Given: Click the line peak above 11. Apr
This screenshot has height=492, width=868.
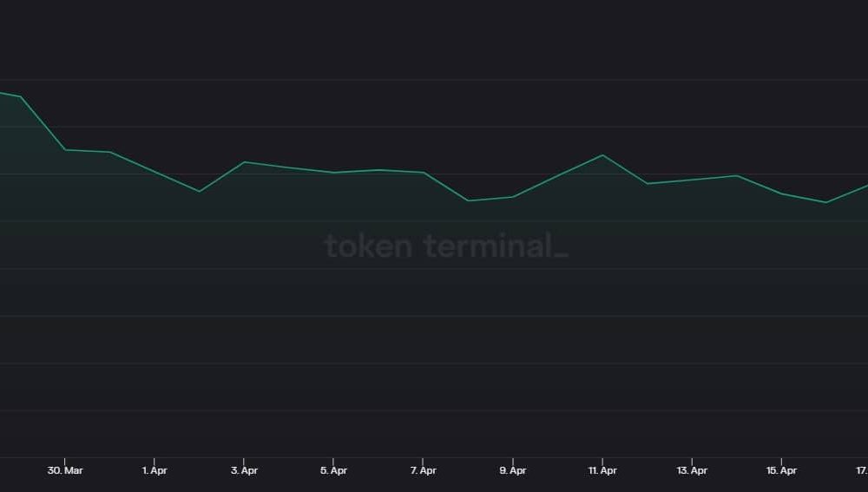Looking at the screenshot, I should pos(602,155).
